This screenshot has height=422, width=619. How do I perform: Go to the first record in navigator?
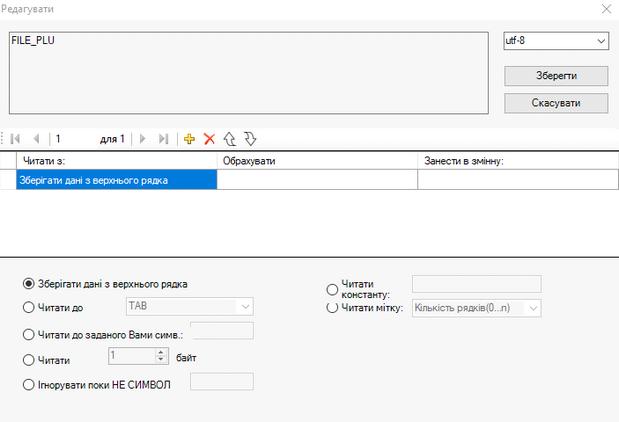click(16, 139)
